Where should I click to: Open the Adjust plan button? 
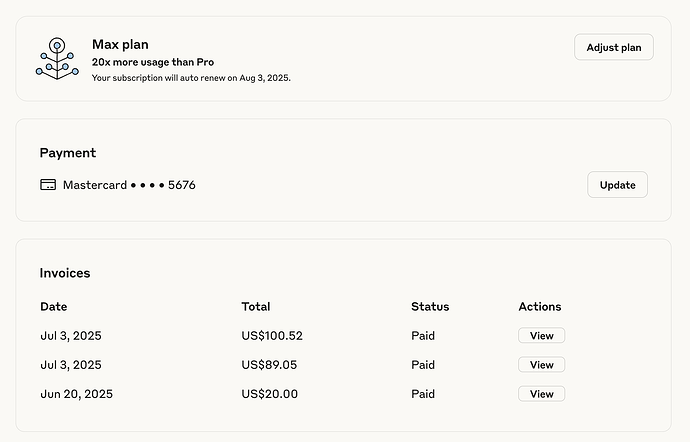pos(613,47)
